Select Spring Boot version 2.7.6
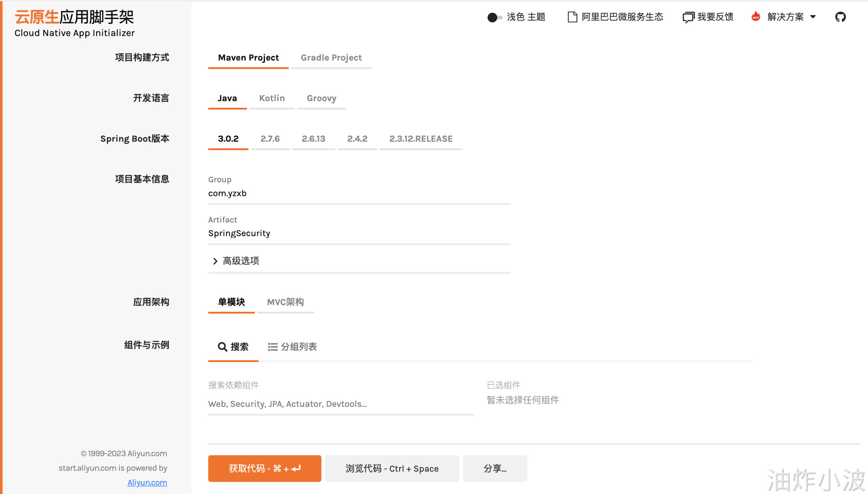Screen dimensions: 868x494 click(270, 139)
